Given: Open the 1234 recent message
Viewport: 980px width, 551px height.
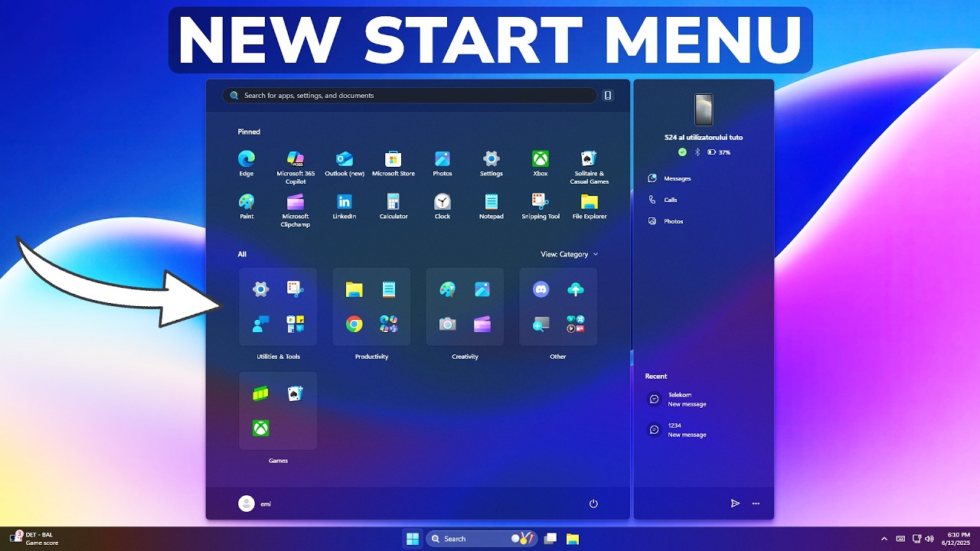Looking at the screenshot, I should pyautogui.click(x=678, y=430).
